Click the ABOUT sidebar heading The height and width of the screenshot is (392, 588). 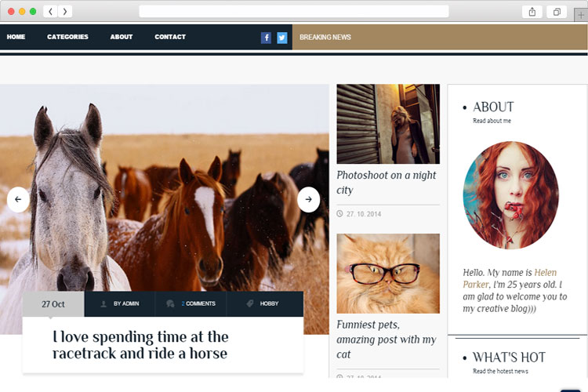tap(493, 107)
